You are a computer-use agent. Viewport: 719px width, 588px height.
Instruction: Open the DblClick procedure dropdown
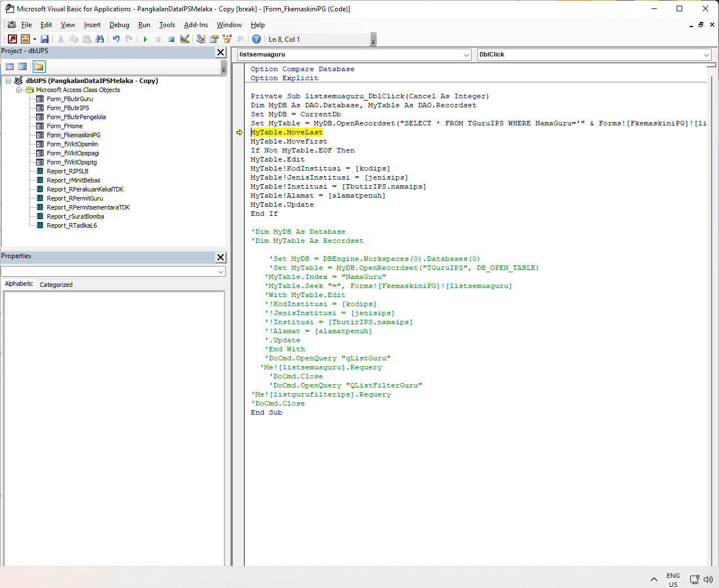click(706, 55)
